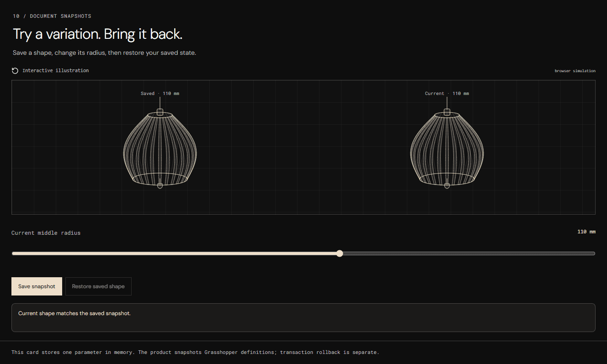Click the 'Try a variation. Bring it back.' heading
The image size is (607, 364).
[98, 34]
